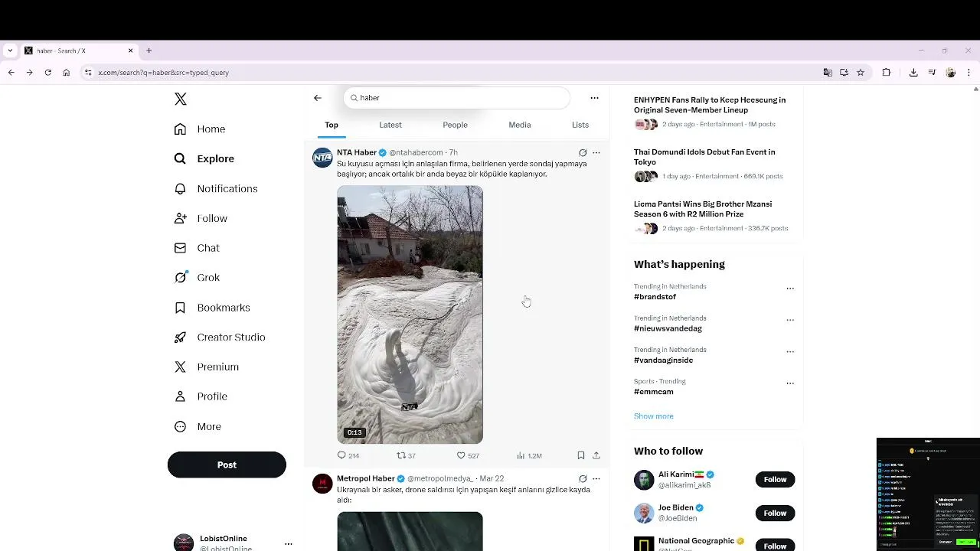Screen dimensions: 980x551
Task: Open more options for #brandstof trend
Action: click(790, 289)
